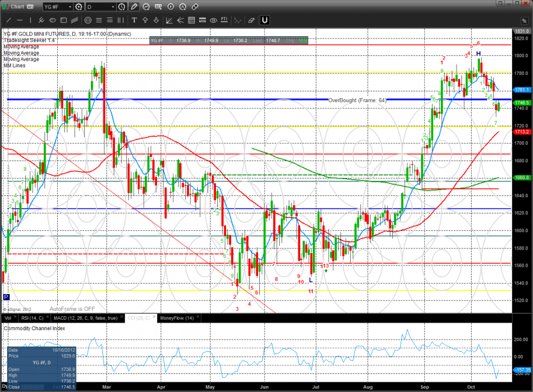
Task: Click the AutoFrame is OFF label
Action: [x=74, y=308]
